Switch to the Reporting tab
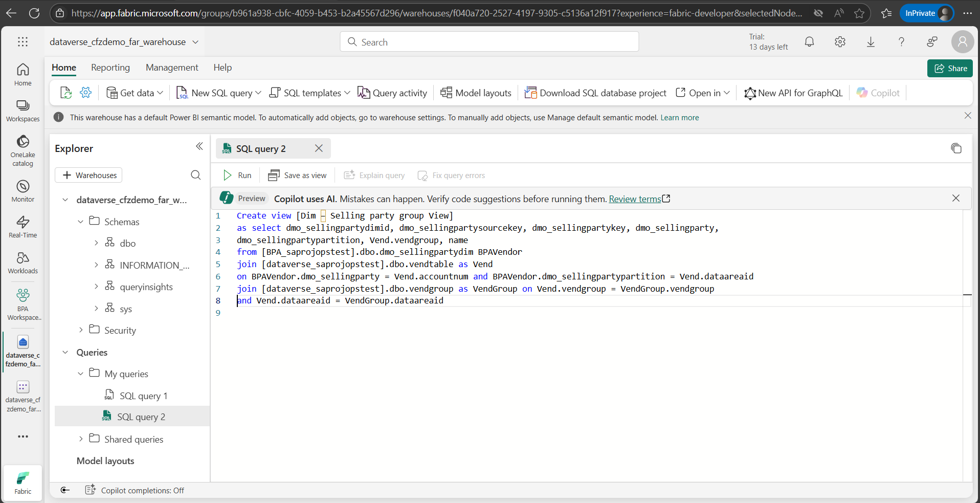980x503 pixels. click(x=110, y=68)
